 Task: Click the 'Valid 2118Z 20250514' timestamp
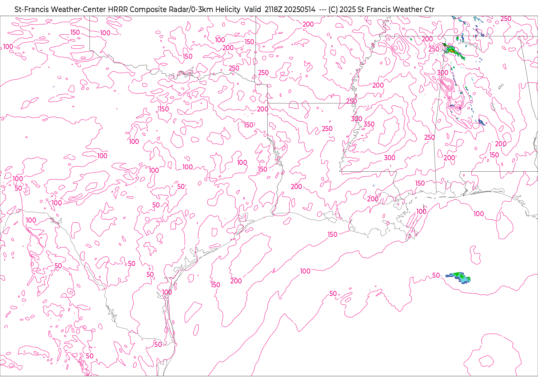pyautogui.click(x=280, y=10)
